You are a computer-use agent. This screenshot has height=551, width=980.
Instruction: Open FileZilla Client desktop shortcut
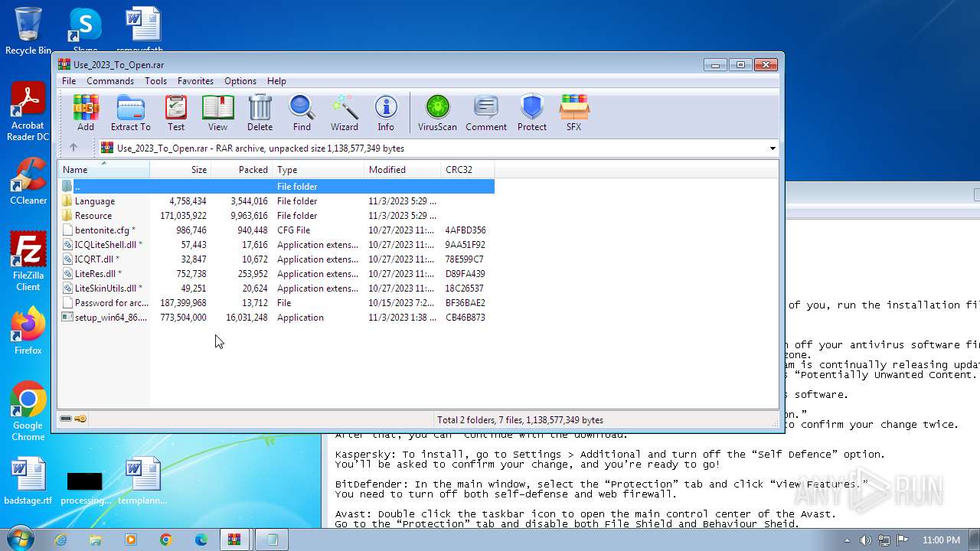click(x=28, y=262)
